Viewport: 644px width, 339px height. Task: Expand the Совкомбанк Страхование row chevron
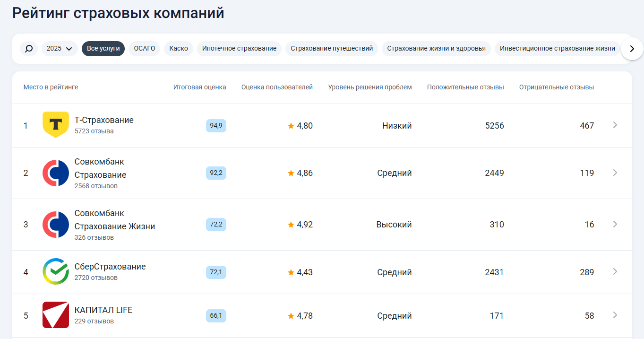click(x=615, y=173)
